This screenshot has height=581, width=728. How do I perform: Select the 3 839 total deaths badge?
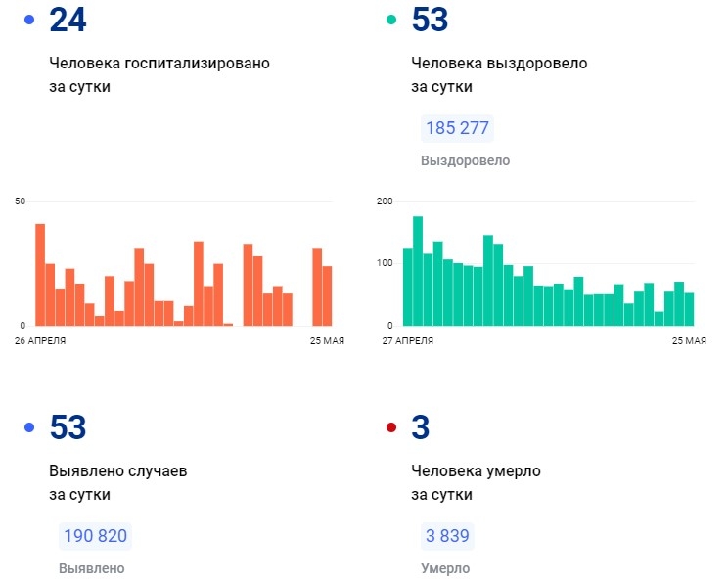coord(447,536)
